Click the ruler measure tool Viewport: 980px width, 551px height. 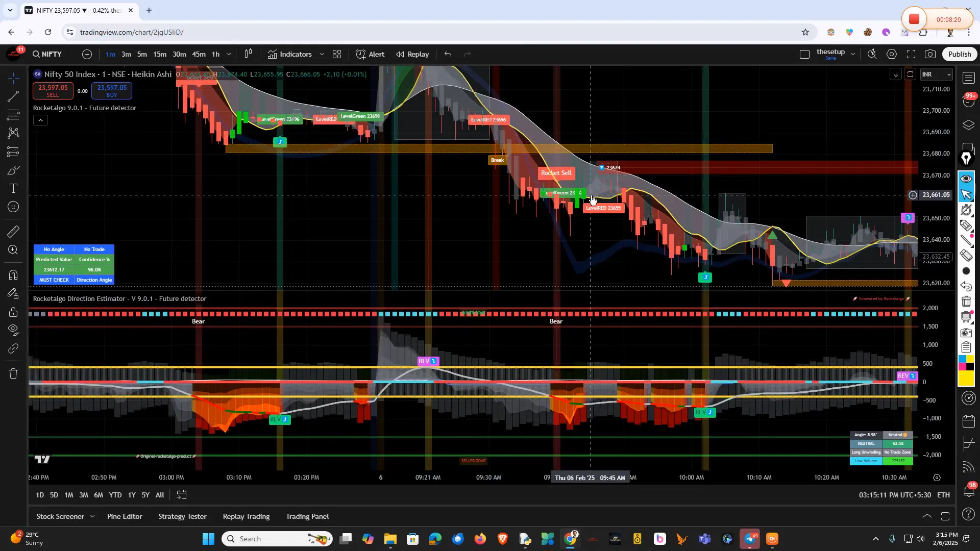click(x=13, y=231)
